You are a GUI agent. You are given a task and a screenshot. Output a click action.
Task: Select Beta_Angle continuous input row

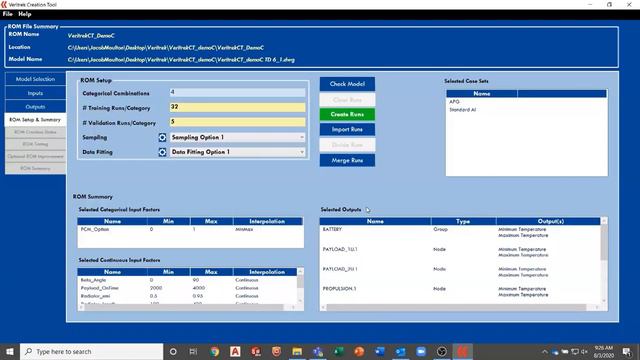pos(187,280)
